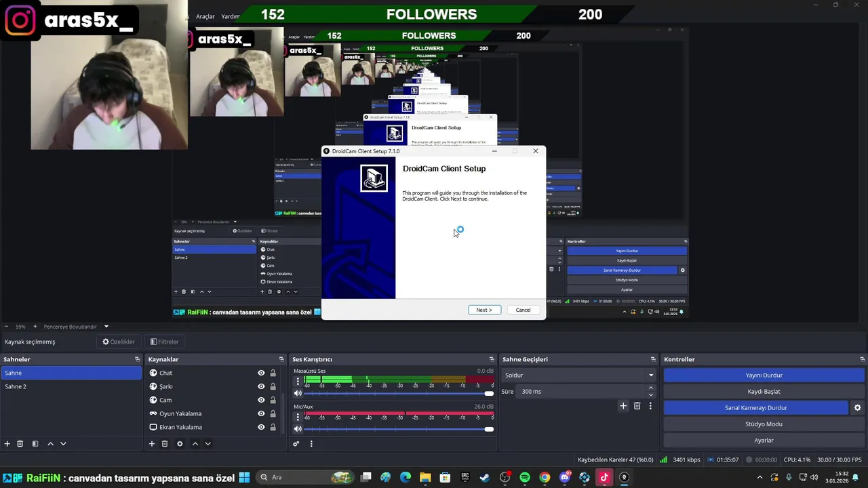Open transition properties three-dot menu
868x488 pixels.
click(x=650, y=406)
